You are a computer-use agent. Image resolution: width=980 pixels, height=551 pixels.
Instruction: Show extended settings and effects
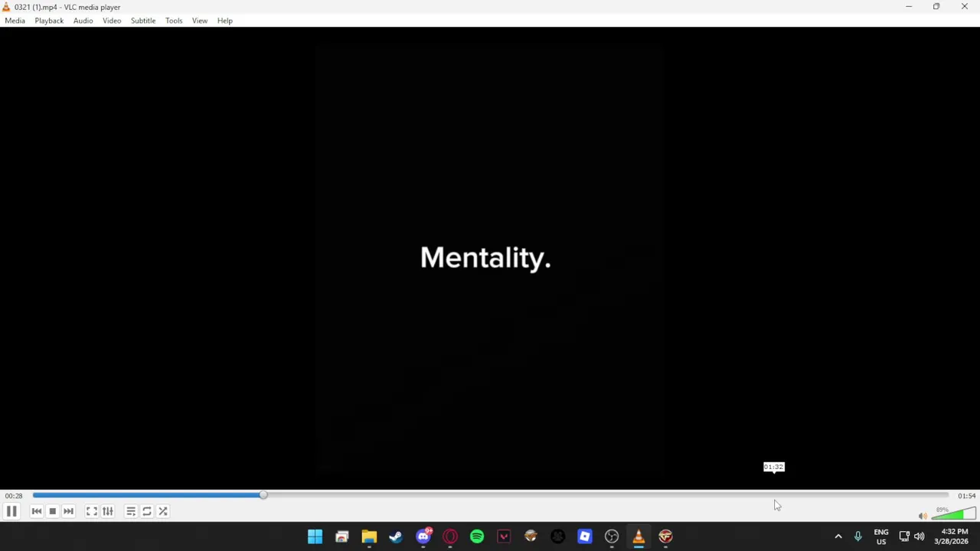click(108, 511)
